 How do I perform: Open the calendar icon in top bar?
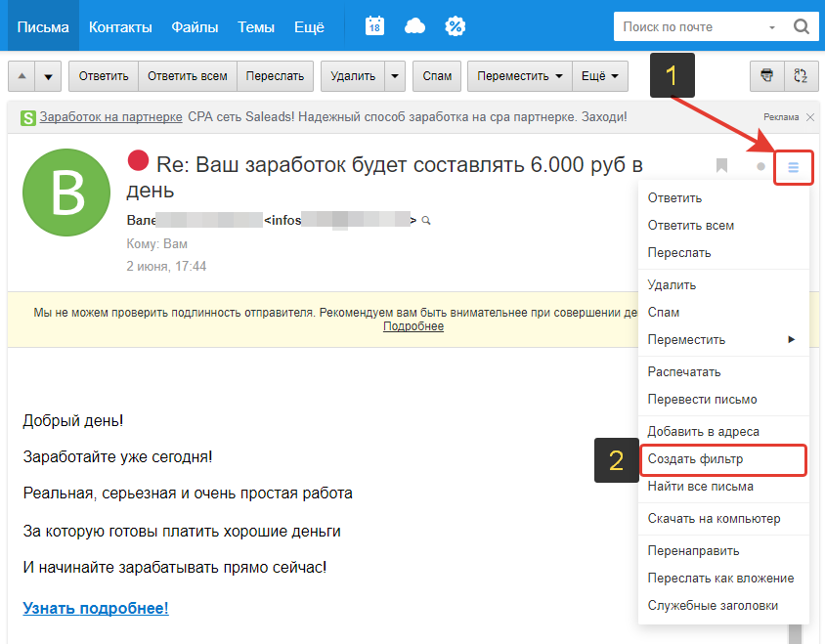374,26
